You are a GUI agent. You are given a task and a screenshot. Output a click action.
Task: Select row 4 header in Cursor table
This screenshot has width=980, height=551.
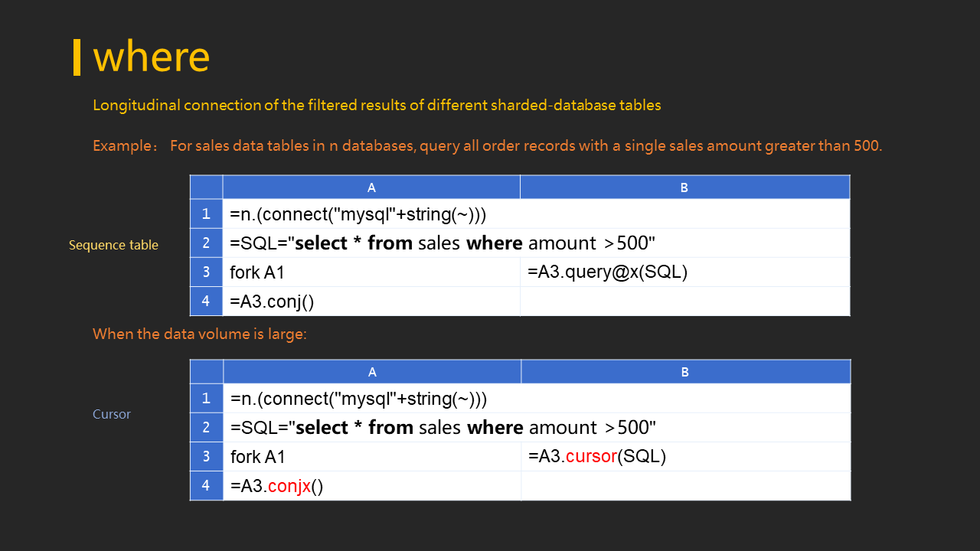207,486
